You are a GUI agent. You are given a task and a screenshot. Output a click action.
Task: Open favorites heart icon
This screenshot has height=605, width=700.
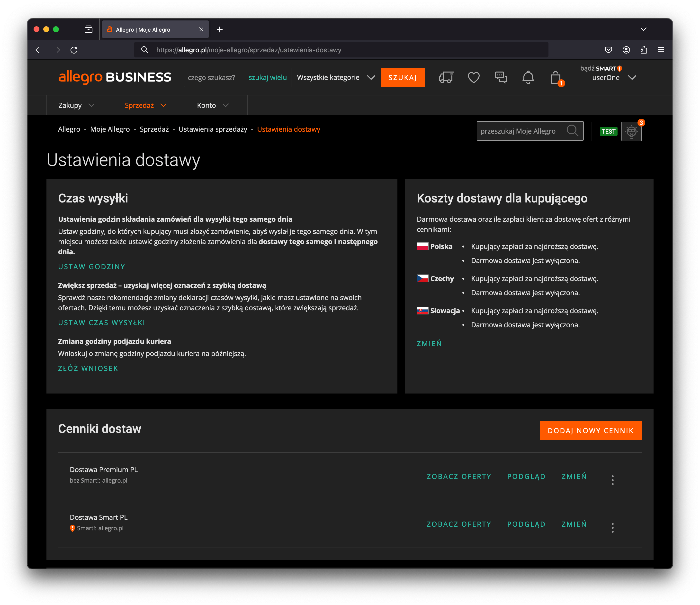(473, 77)
